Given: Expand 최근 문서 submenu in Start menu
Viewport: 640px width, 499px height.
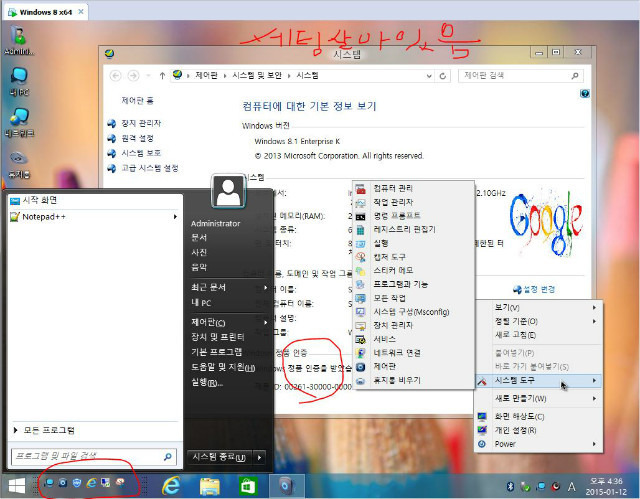Looking at the screenshot, I should tap(265, 287).
